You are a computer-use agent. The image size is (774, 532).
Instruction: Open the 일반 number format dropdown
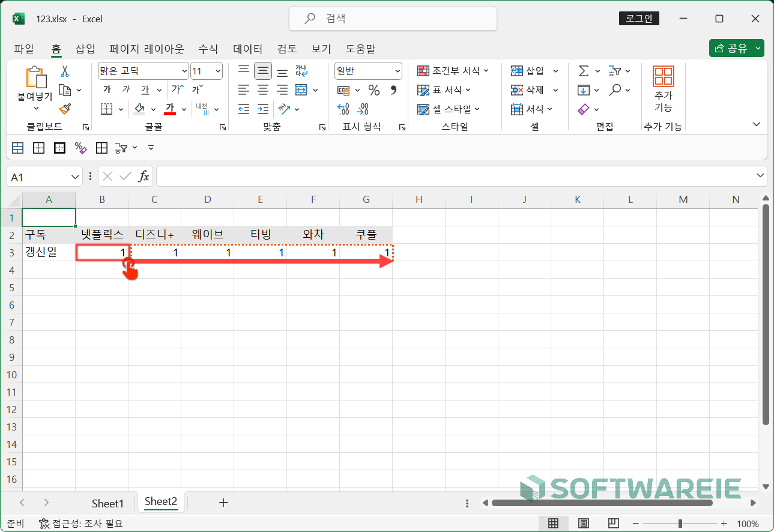pyautogui.click(x=398, y=71)
